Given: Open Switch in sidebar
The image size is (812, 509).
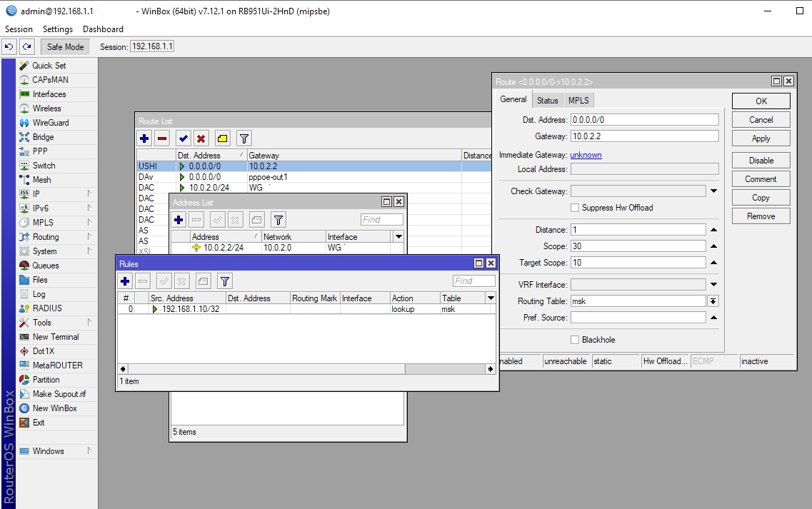Looking at the screenshot, I should 44,166.
